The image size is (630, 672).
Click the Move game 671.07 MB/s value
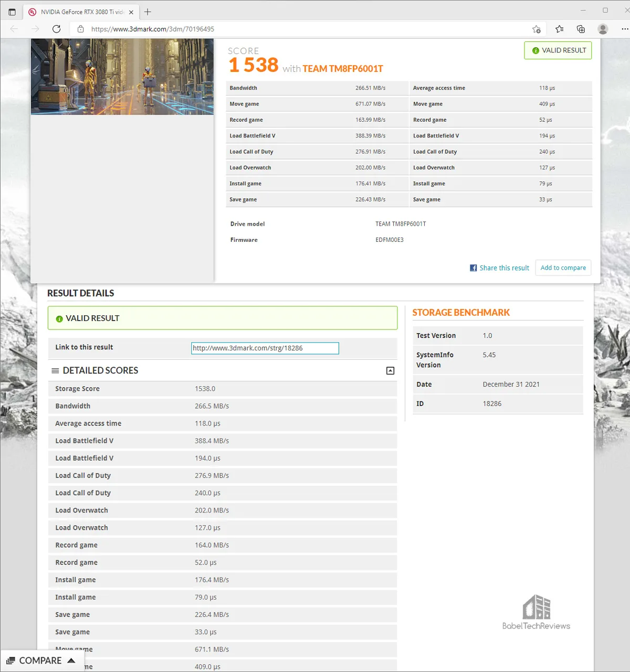370,104
